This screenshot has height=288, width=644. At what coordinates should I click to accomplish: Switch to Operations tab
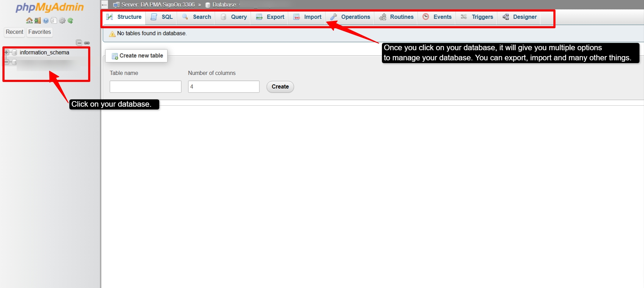350,17
